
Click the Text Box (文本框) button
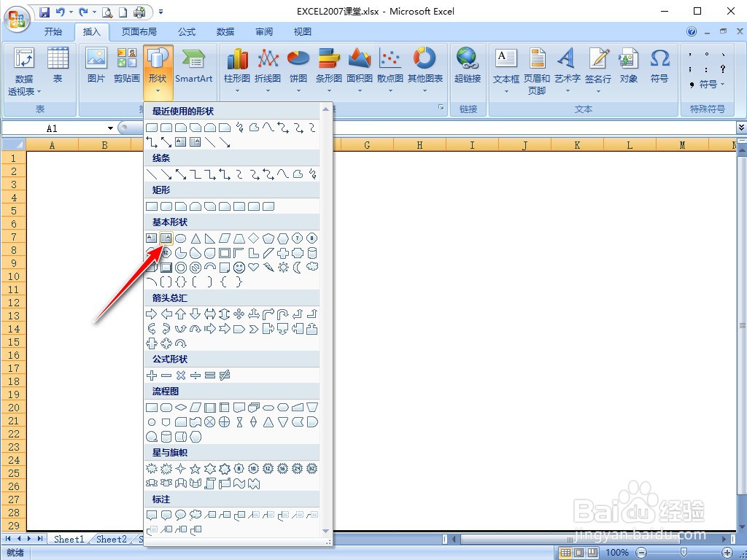pos(506,71)
